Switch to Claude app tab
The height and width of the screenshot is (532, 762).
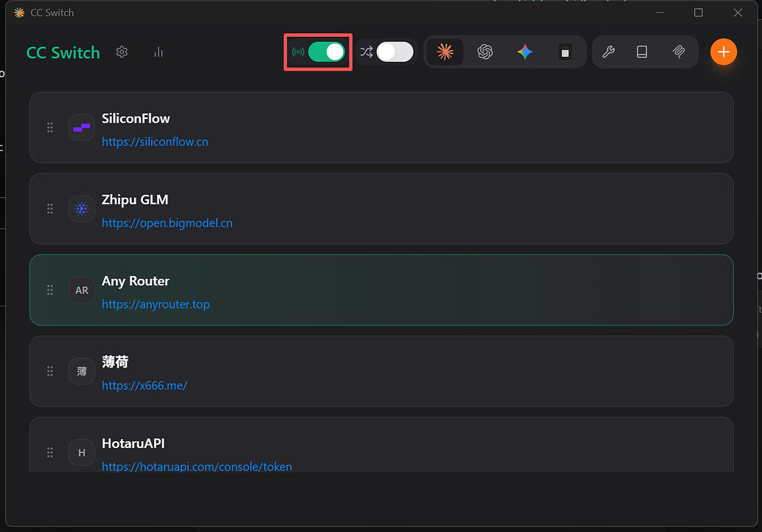(445, 52)
